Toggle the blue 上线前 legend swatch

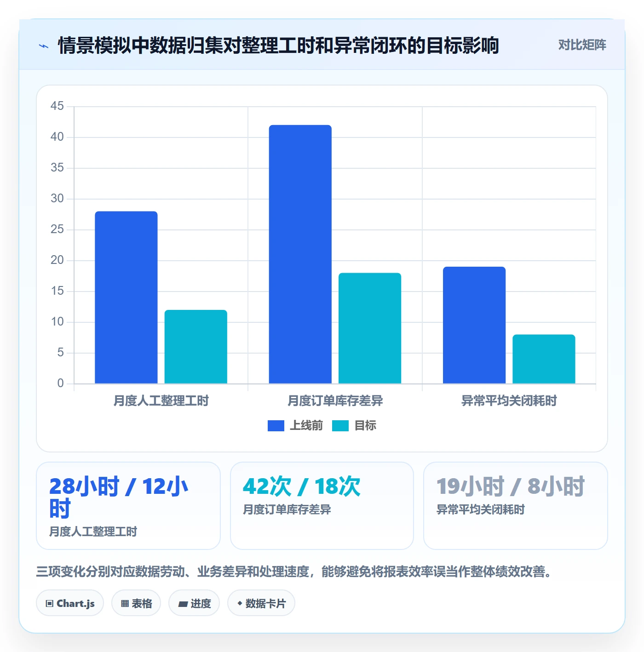[x=276, y=426]
